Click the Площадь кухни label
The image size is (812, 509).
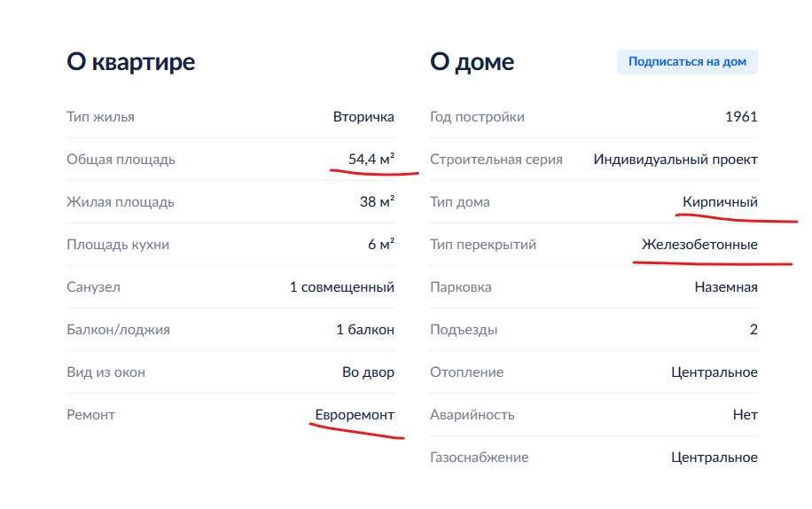click(118, 245)
